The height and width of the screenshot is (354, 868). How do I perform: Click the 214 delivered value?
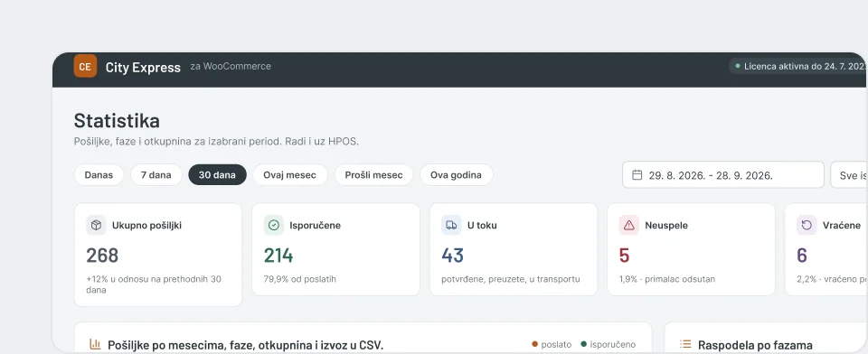(x=278, y=255)
